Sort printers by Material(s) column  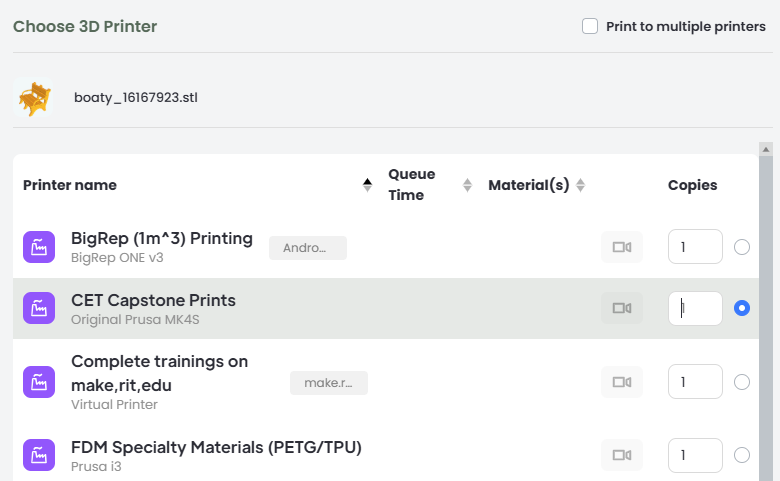point(580,185)
